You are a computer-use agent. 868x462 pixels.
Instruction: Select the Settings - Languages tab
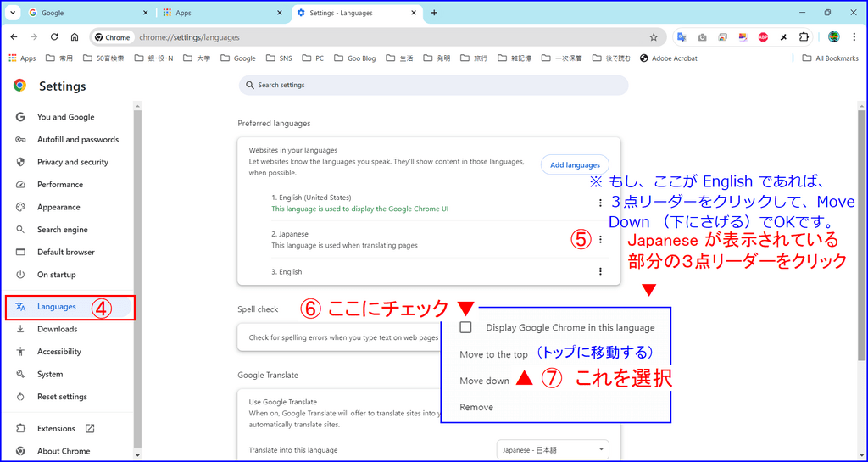(x=357, y=13)
